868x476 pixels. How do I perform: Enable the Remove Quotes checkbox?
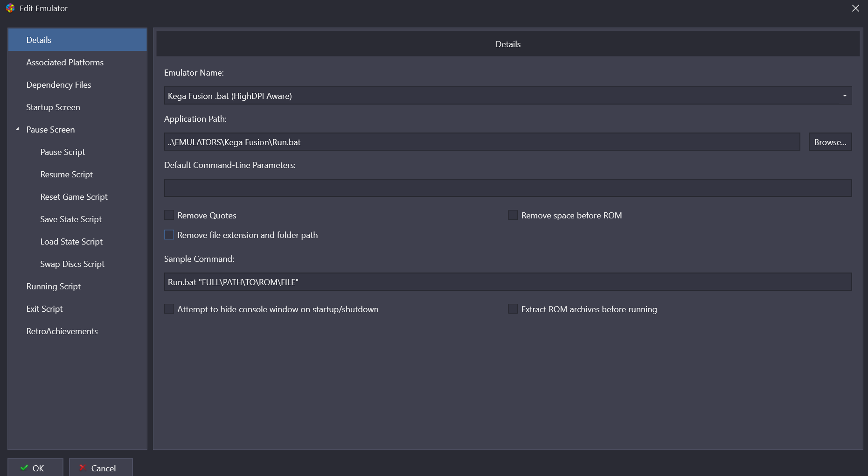169,215
